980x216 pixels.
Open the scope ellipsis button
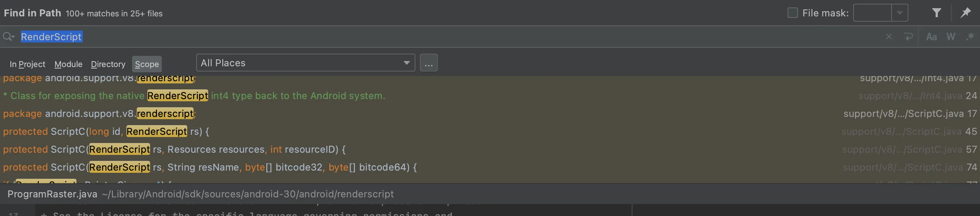click(x=429, y=63)
